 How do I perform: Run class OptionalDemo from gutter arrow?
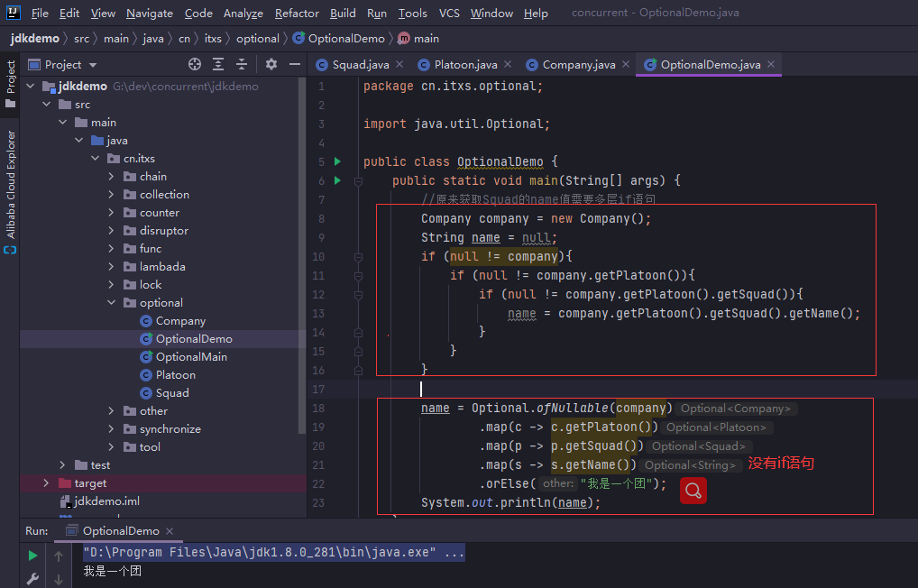click(x=338, y=161)
